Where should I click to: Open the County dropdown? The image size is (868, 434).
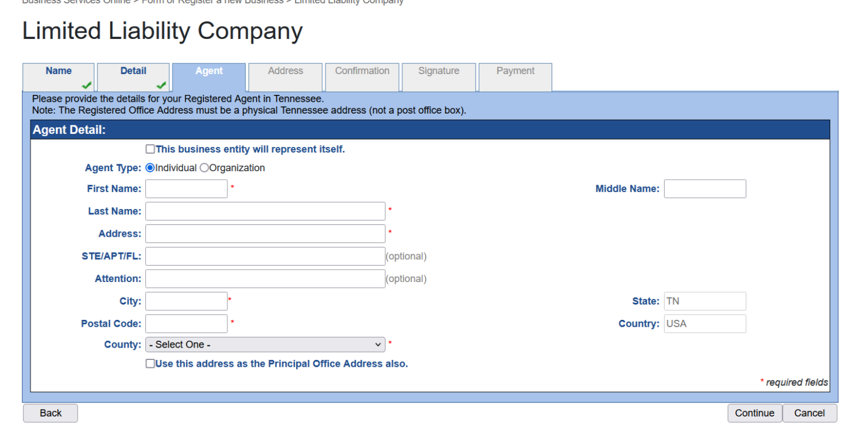264,344
